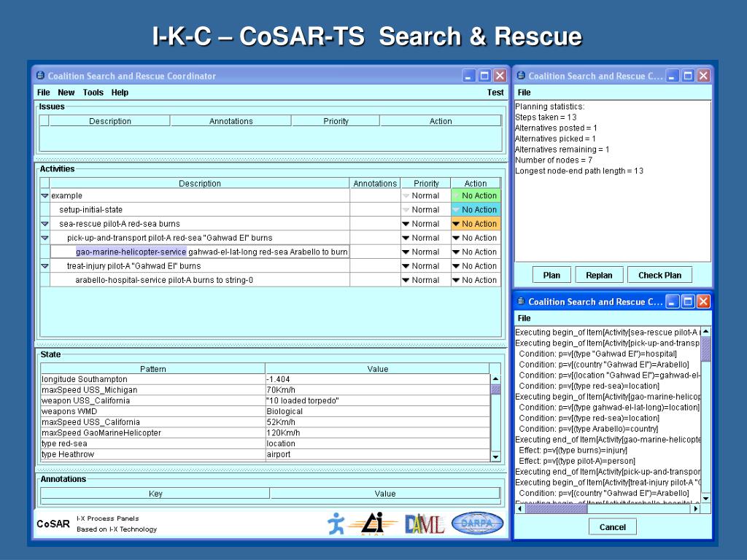The height and width of the screenshot is (560, 747).
Task: Open orange No Action dropdown for sea-rescue
Action: (476, 224)
